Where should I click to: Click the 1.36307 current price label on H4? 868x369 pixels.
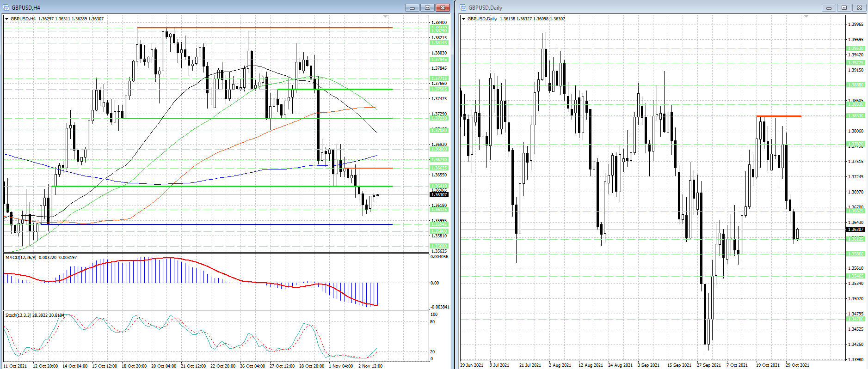pyautogui.click(x=439, y=195)
